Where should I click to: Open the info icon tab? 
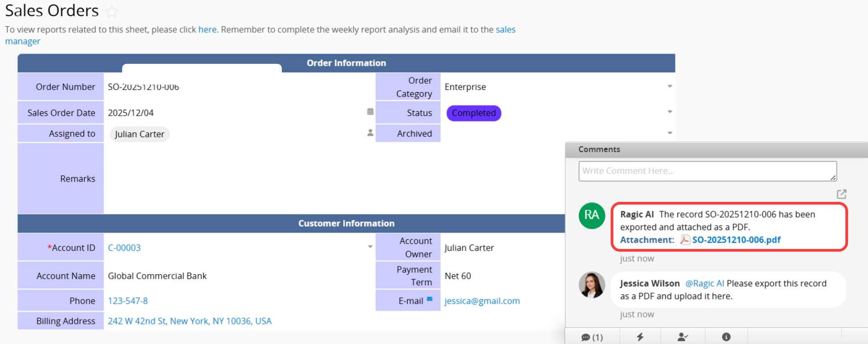[726, 337]
